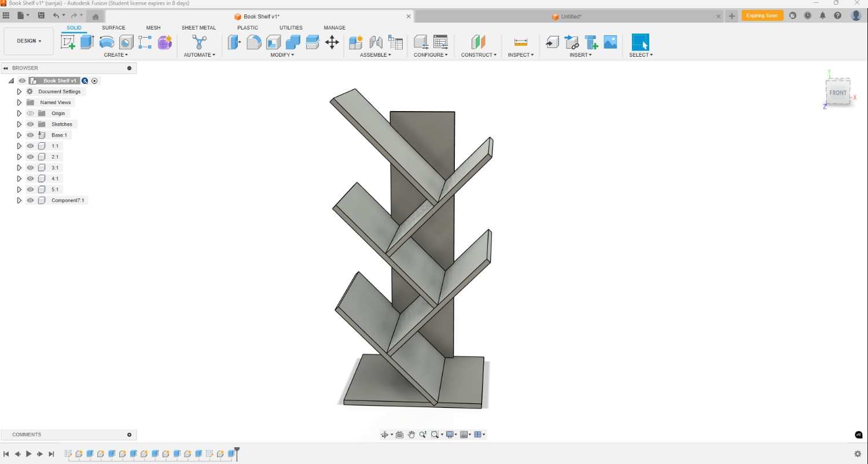Add a new document tab with plus
The height and width of the screenshot is (464, 868).
pyautogui.click(x=732, y=16)
